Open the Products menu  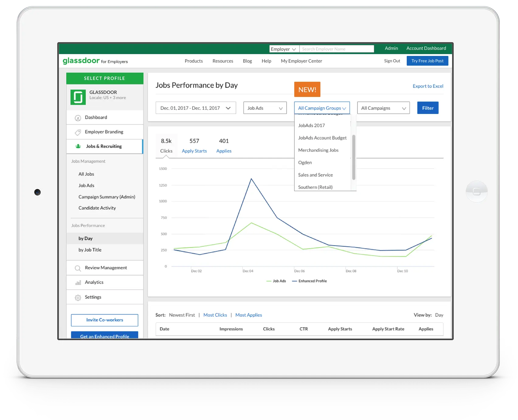click(194, 61)
